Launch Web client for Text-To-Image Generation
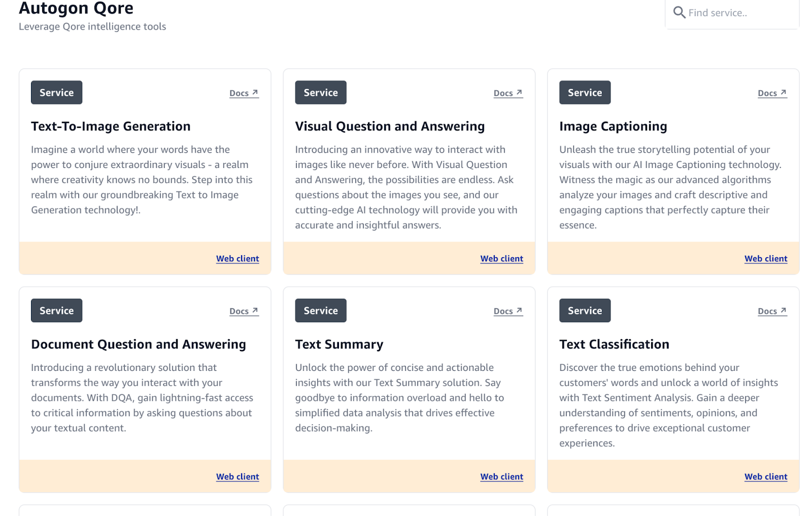Viewport: 812px width, 516px height. coord(238,258)
